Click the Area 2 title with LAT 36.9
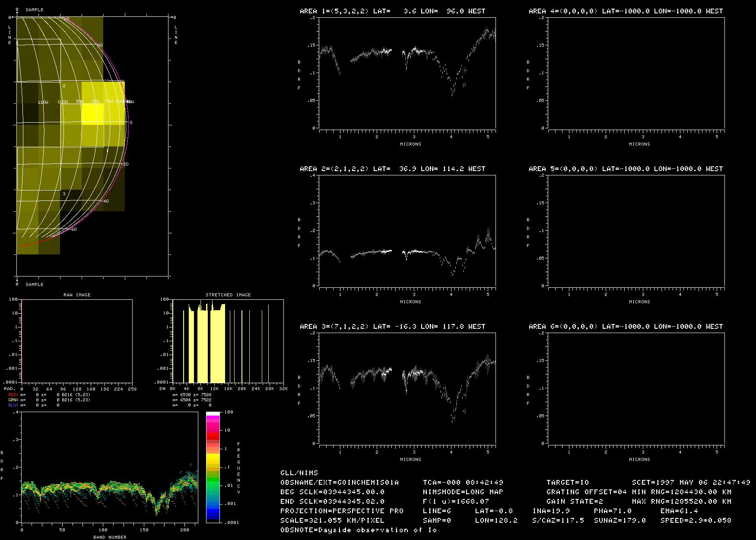 tap(392, 169)
